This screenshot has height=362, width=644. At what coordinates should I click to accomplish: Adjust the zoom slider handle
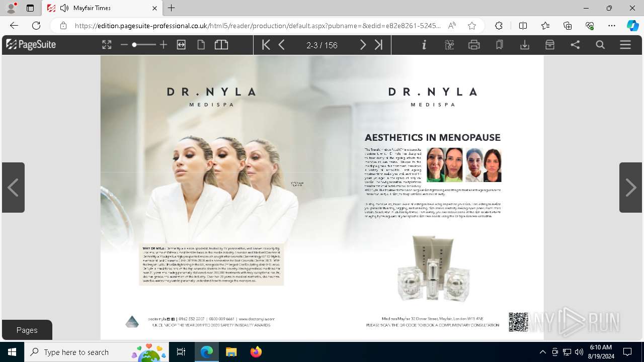[134, 45]
